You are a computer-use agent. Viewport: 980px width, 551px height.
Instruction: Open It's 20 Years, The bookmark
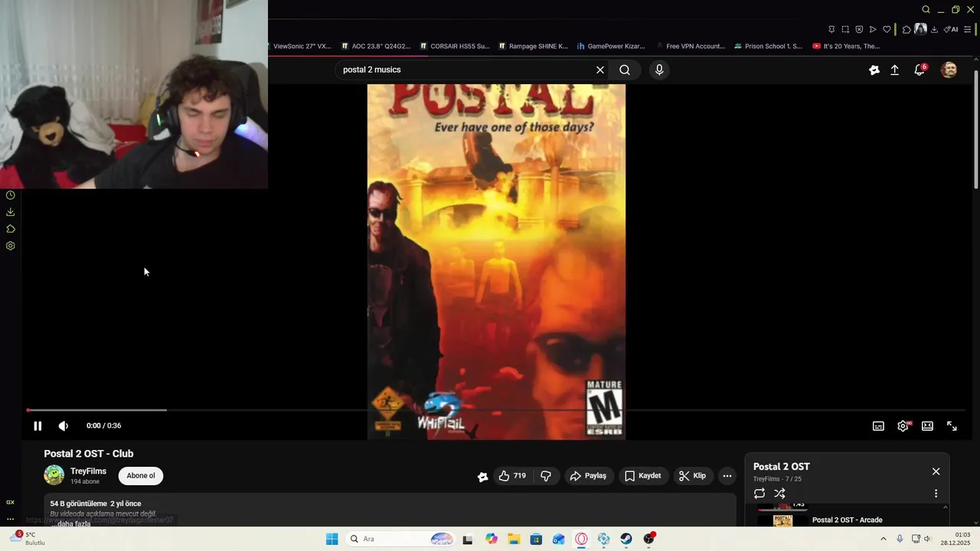847,46
